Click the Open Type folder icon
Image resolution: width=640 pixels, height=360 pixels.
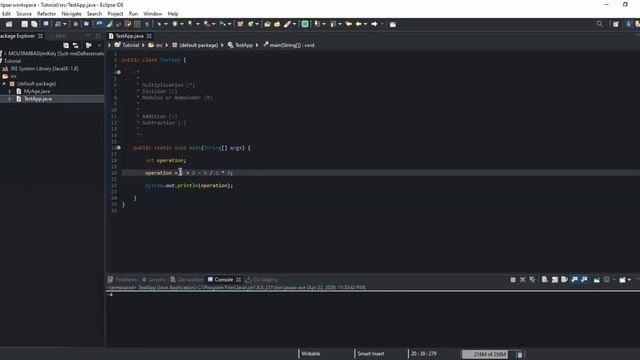pyautogui.click(x=267, y=24)
